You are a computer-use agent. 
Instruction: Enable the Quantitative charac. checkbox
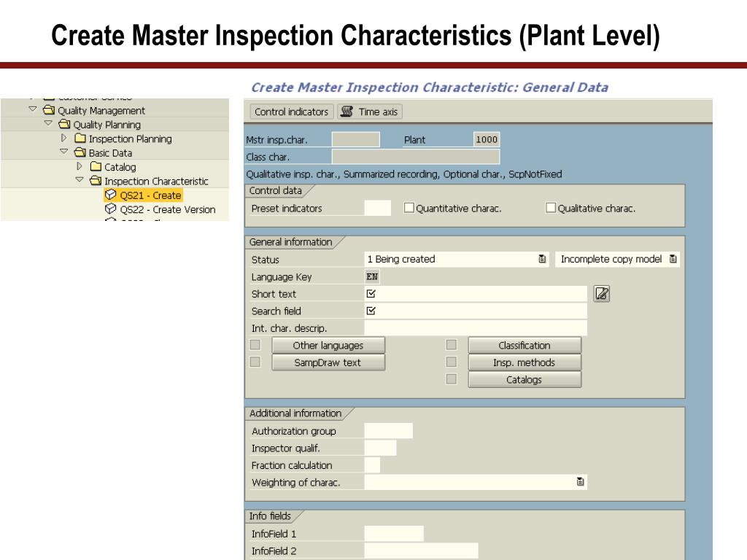(409, 208)
